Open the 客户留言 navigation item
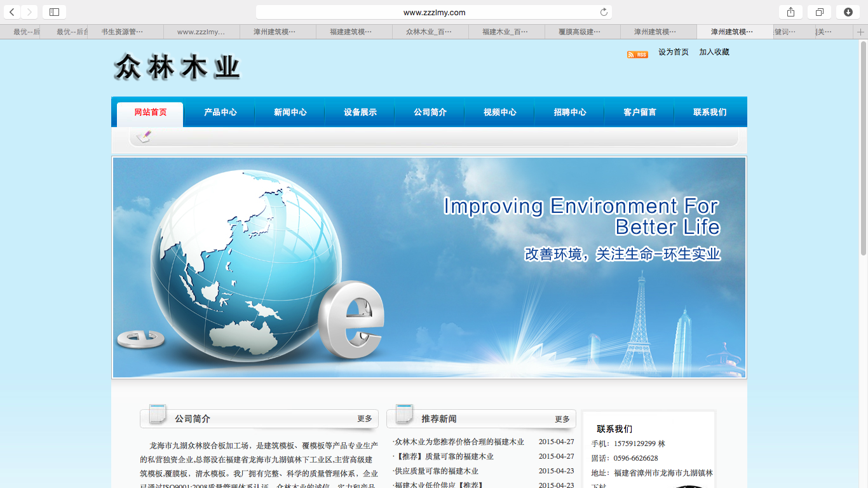Screen dimensions: 868x488 640,112
